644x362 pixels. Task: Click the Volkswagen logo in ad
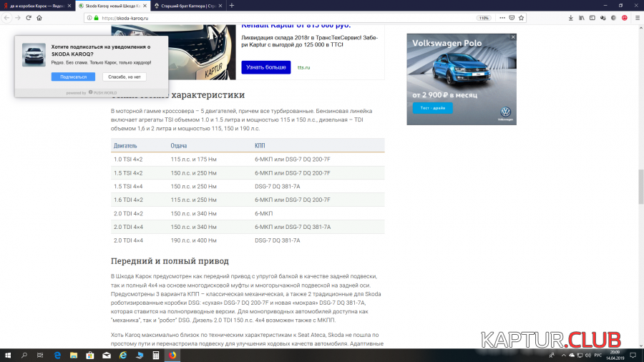[505, 113]
